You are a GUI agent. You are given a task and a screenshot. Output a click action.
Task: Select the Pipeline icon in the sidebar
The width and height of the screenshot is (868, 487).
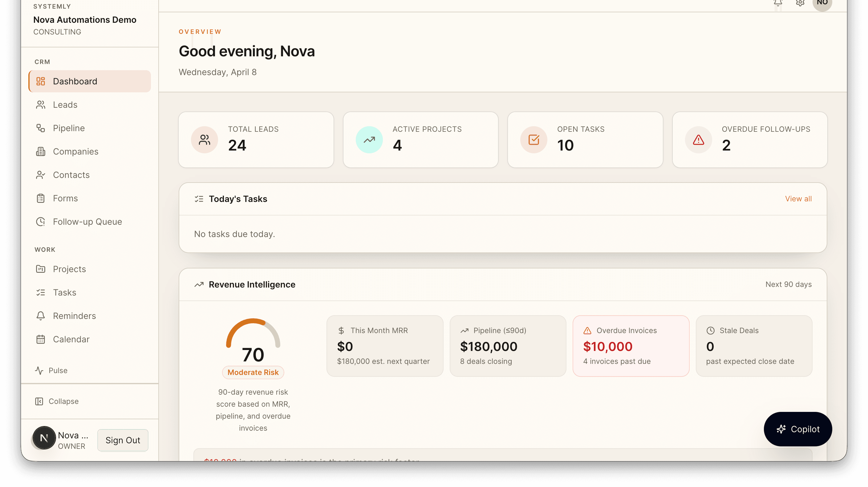41,128
